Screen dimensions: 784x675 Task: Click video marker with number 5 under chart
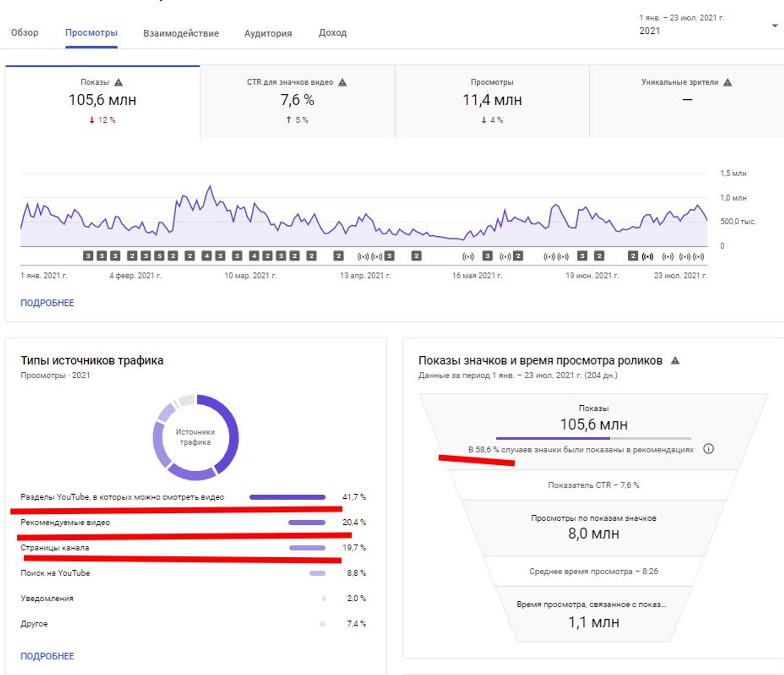159,256
